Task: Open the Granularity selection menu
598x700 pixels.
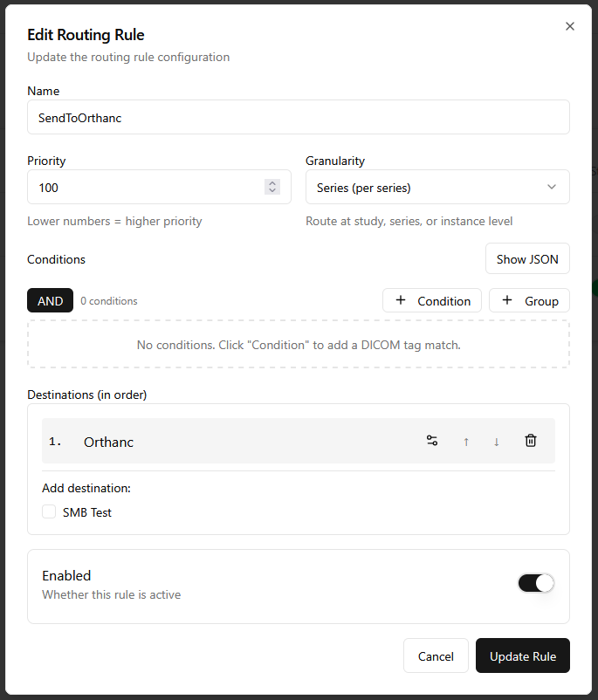Action: point(436,187)
